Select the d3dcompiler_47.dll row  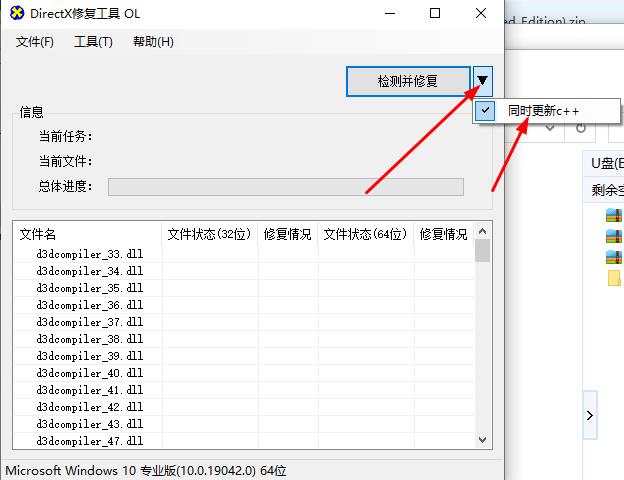pyautogui.click(x=244, y=441)
